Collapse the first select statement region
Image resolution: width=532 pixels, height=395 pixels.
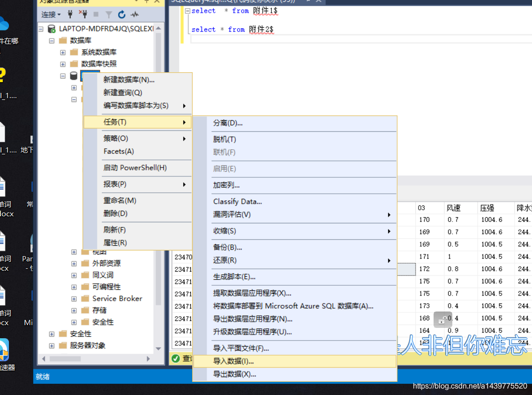tap(187, 11)
